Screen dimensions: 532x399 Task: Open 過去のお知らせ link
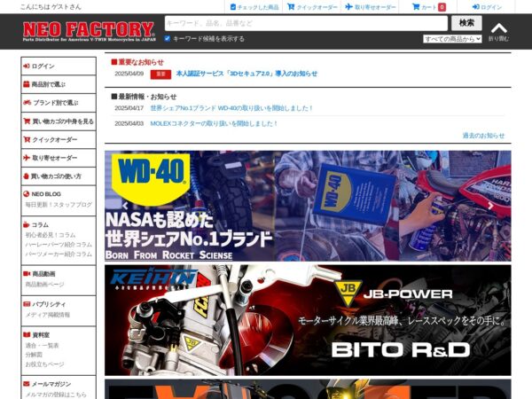483,136
